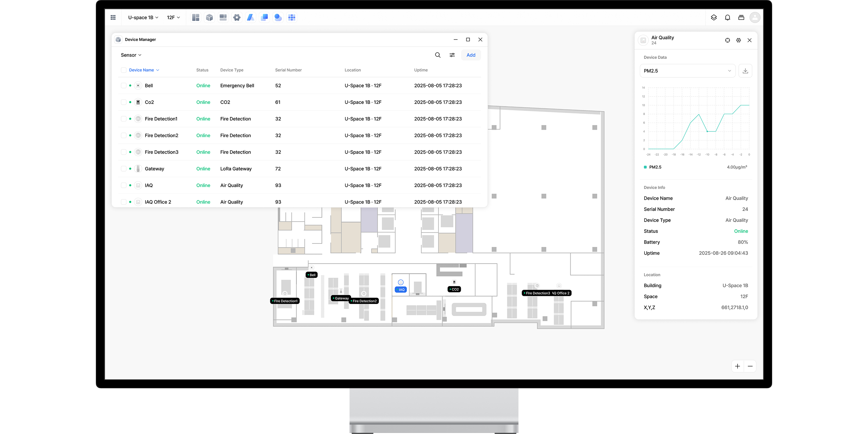Screen dimensions: 868x434
Task: Open the filter sliders icon
Action: [x=452, y=55]
